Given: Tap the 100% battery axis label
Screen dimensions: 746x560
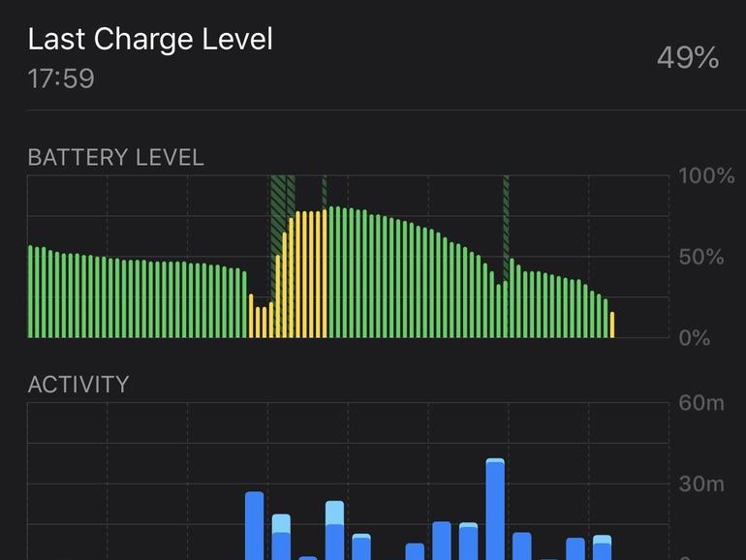Looking at the screenshot, I should pos(706,176).
